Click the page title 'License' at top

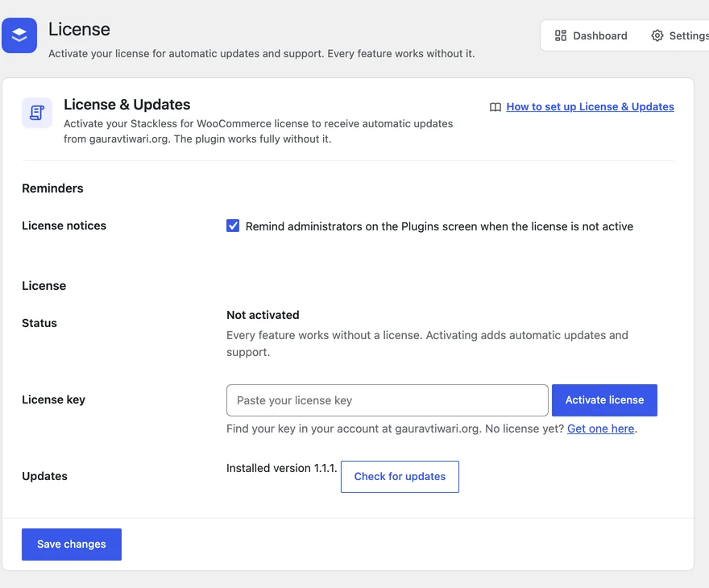(x=79, y=29)
